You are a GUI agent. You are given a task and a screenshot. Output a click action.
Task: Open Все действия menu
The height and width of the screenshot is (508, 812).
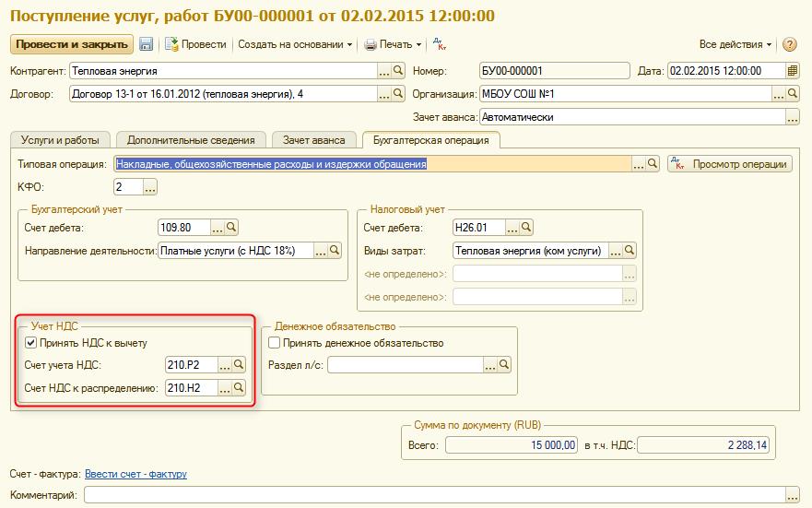tap(736, 44)
